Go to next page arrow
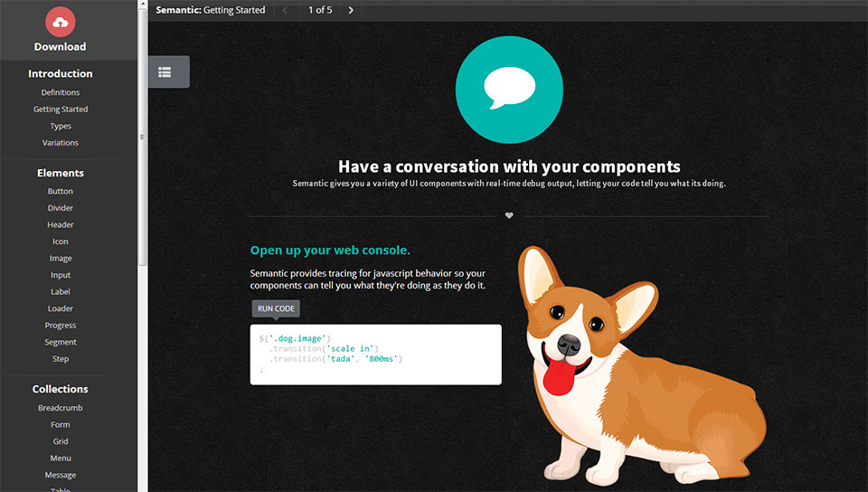Image resolution: width=868 pixels, height=492 pixels. click(351, 10)
